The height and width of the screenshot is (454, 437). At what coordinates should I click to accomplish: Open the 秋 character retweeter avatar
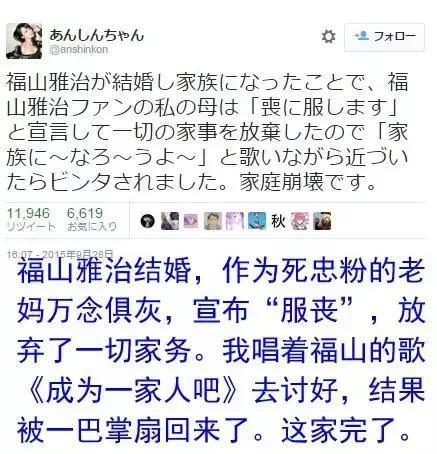(x=278, y=221)
